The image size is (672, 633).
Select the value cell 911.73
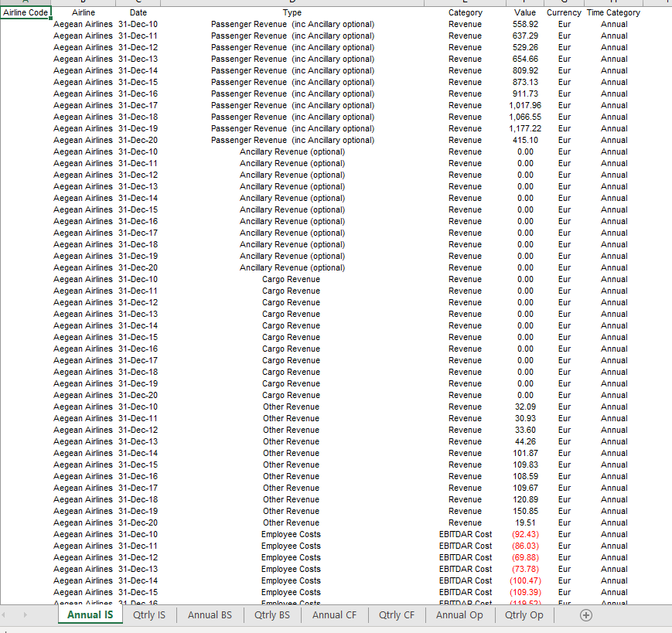point(525,94)
